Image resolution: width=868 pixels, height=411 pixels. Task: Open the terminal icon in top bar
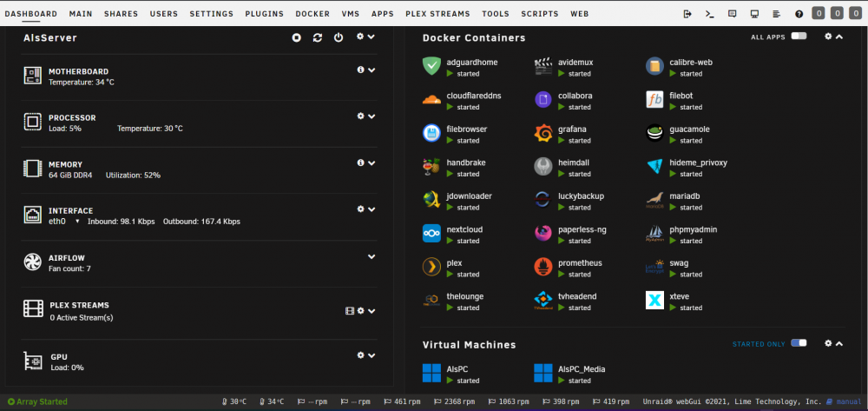(x=710, y=14)
